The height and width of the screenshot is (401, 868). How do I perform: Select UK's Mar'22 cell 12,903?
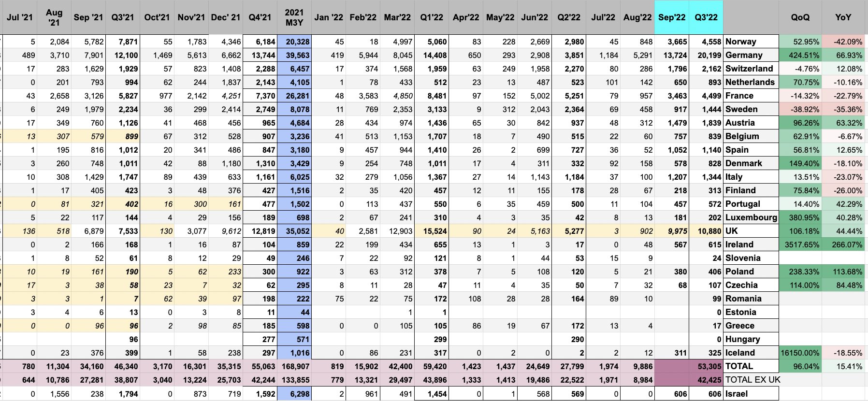(x=397, y=231)
